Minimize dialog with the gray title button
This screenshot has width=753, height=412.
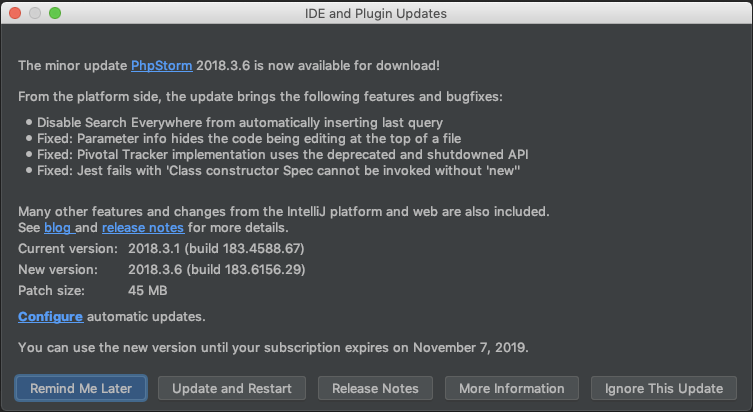[x=35, y=13]
